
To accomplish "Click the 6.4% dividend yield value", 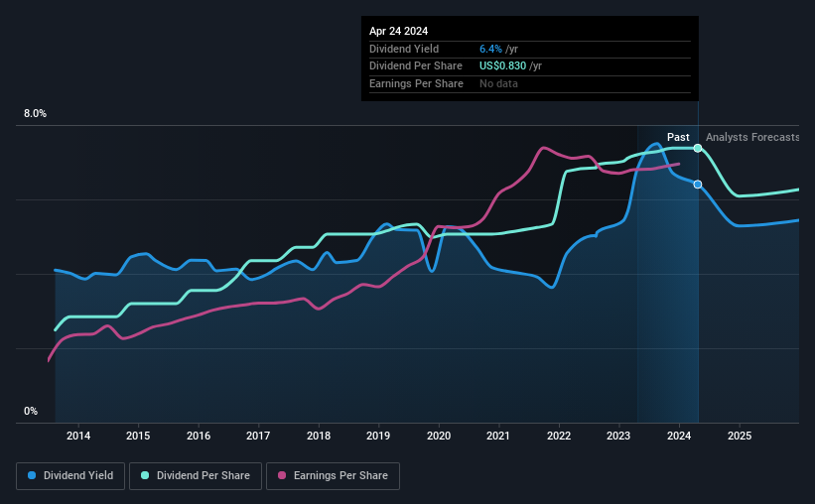I will tap(490, 49).
